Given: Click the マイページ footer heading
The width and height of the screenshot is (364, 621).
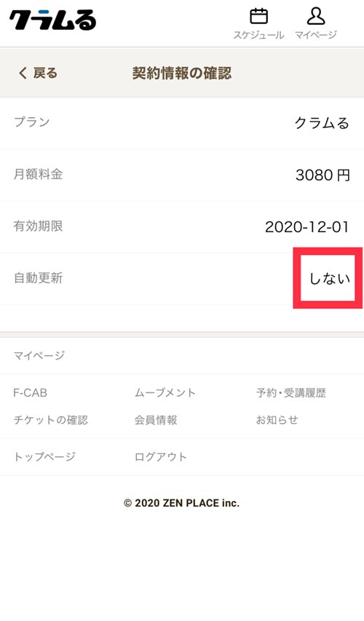Looking at the screenshot, I should tap(39, 356).
